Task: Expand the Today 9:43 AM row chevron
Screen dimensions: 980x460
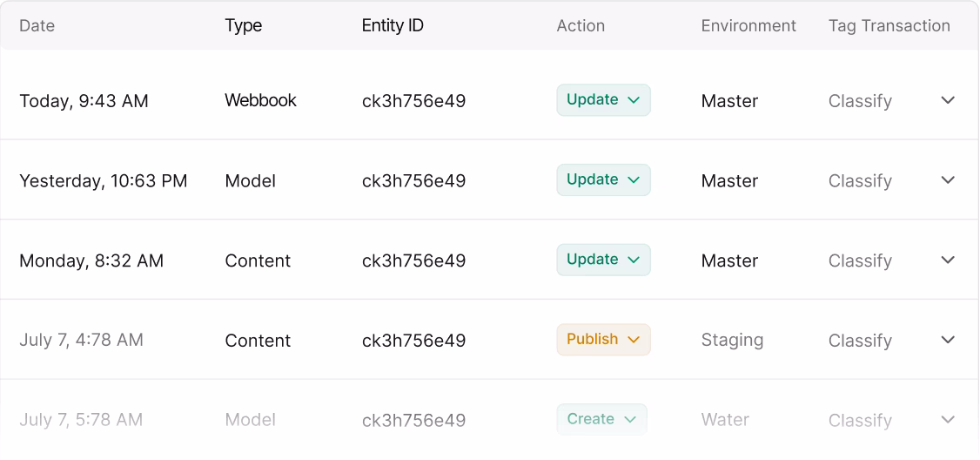Action: pyautogui.click(x=949, y=100)
